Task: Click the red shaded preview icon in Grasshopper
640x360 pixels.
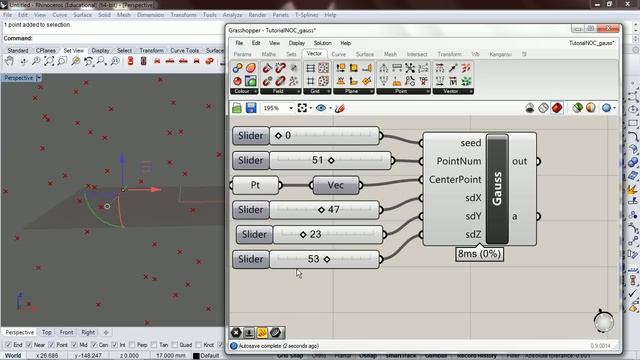Action: click(x=557, y=108)
